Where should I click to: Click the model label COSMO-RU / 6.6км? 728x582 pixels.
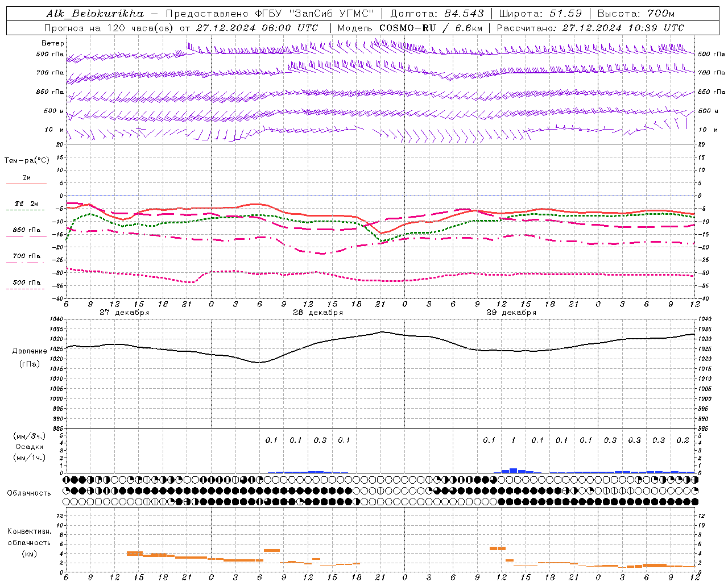(x=431, y=28)
